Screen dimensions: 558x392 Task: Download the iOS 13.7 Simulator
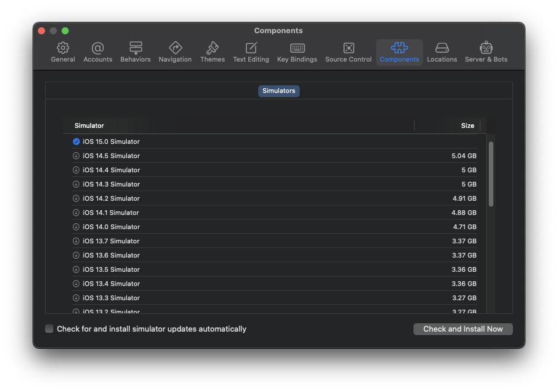click(x=76, y=241)
